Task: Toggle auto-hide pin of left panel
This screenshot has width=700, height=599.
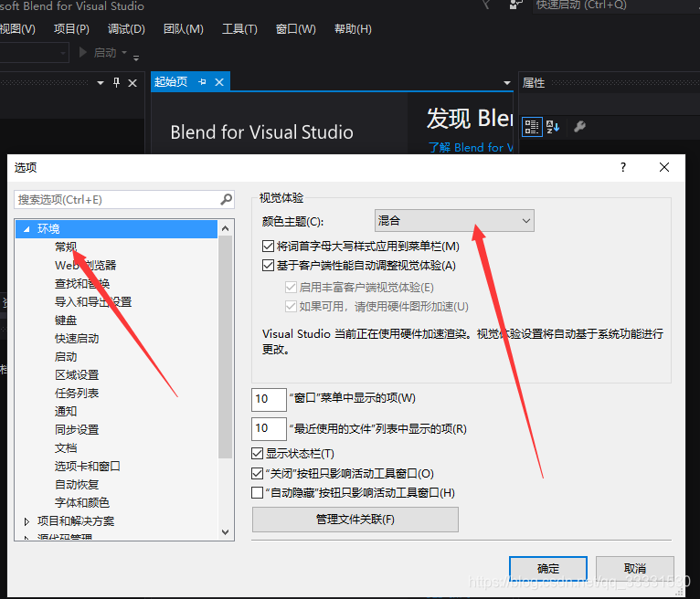Action: tap(117, 82)
